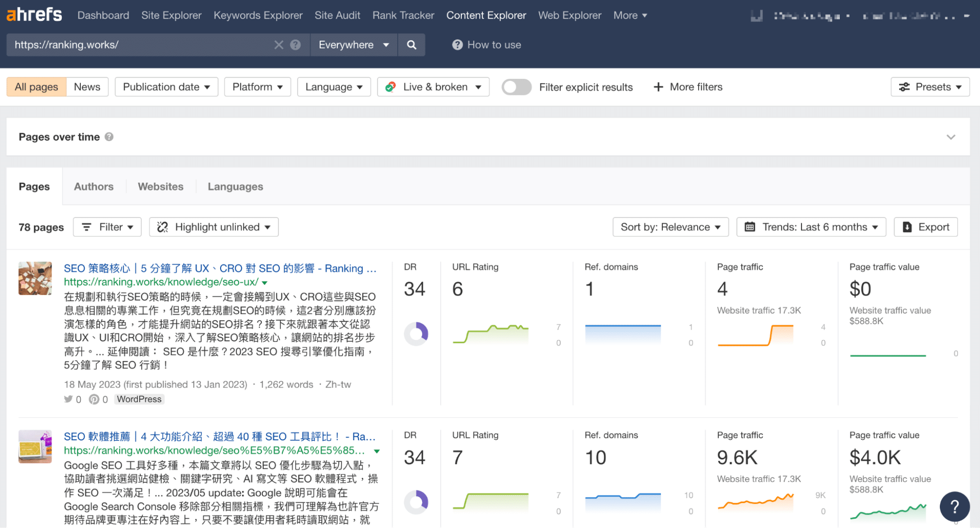980x528 pixels.
Task: Open Site Explorer in top menu
Action: coord(171,15)
